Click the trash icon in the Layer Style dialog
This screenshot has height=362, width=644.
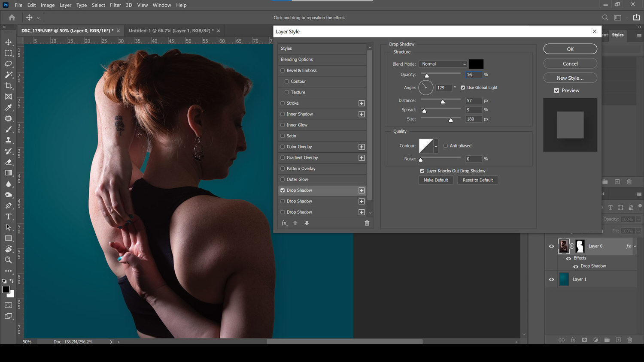click(367, 223)
